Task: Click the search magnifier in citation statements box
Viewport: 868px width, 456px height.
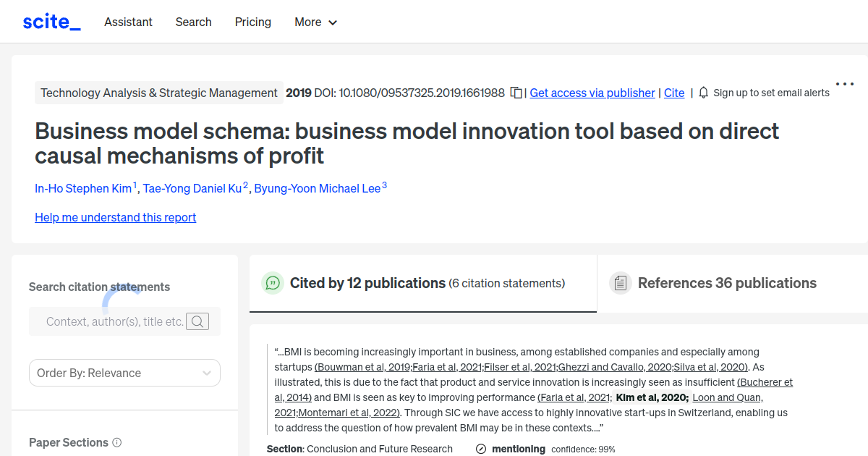Action: coord(197,321)
